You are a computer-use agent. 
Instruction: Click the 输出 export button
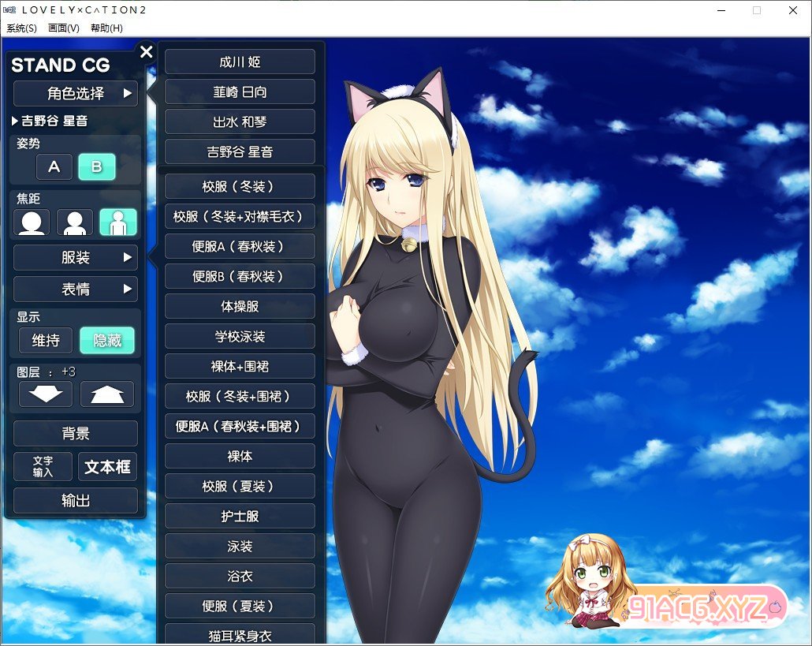click(76, 501)
